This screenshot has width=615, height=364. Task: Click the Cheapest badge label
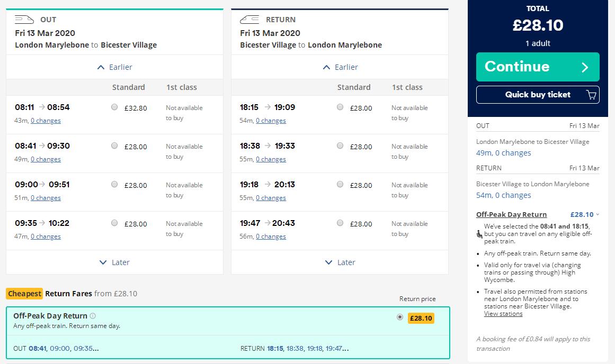click(x=24, y=294)
